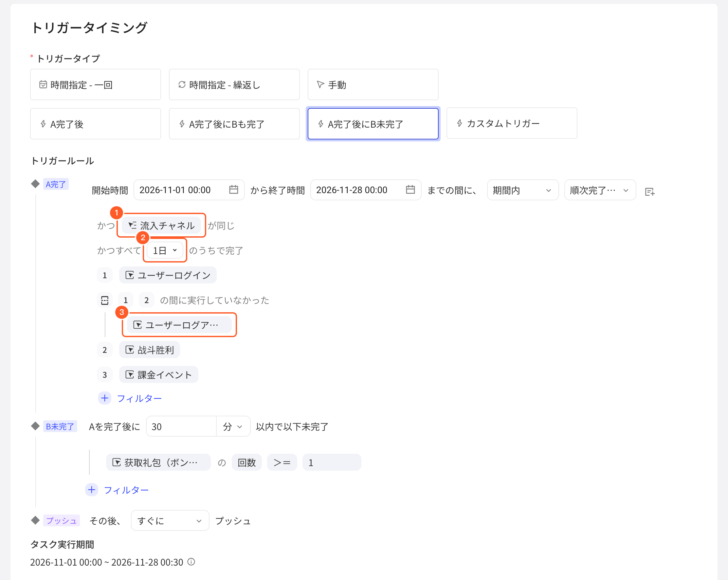
Task: Open calendar icon for end time
Action: point(410,190)
